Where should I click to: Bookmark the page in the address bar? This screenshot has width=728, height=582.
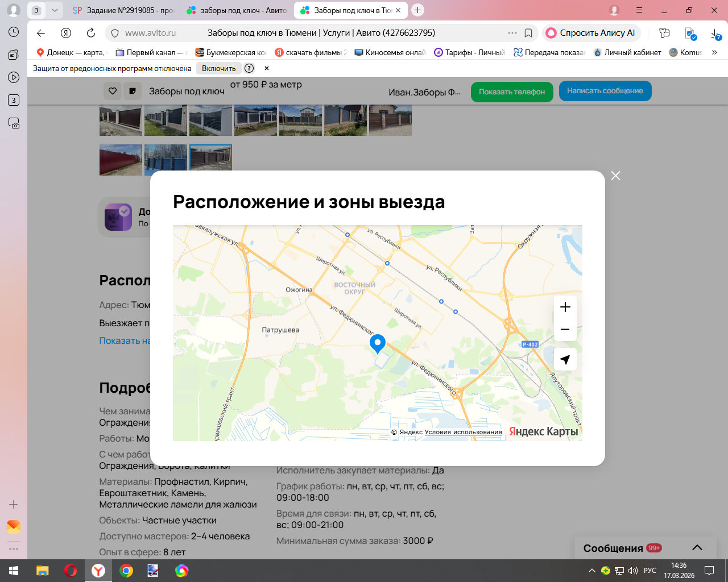click(x=528, y=33)
